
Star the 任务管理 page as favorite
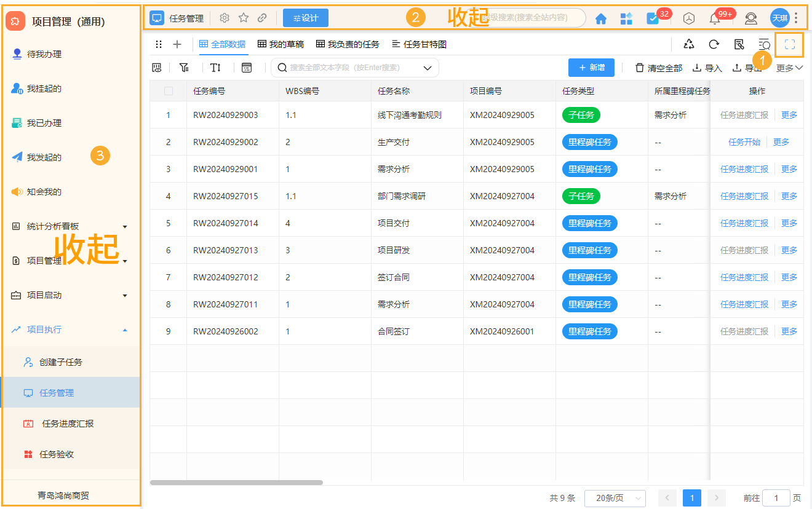tap(244, 18)
